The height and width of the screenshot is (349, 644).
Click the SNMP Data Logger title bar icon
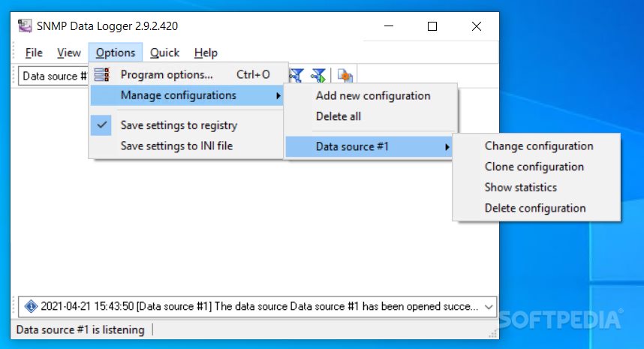[25, 26]
